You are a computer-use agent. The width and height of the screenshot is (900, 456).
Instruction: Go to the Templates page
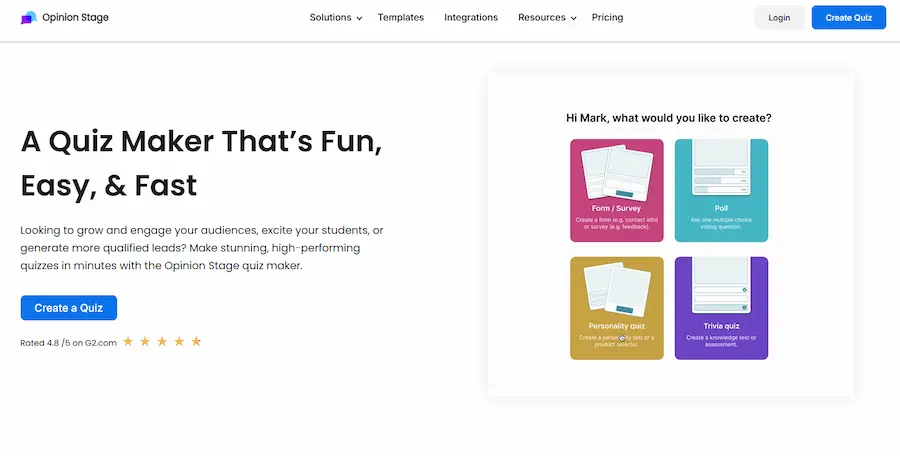pyautogui.click(x=400, y=18)
